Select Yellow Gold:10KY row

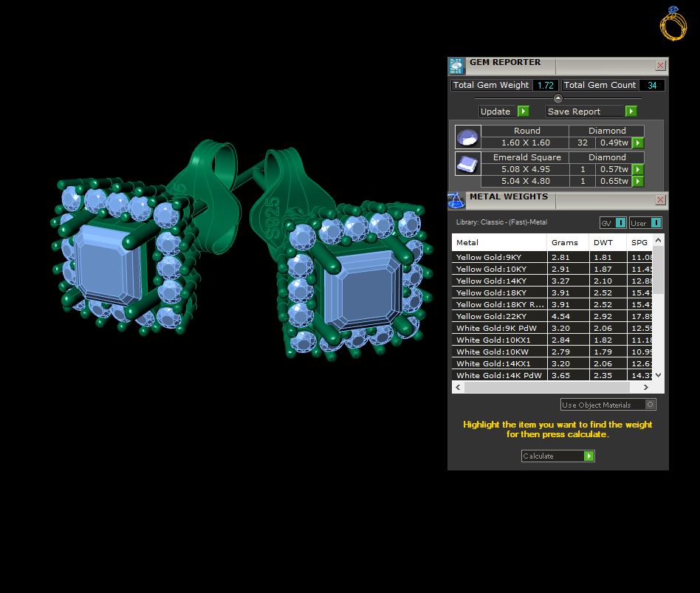(x=552, y=269)
